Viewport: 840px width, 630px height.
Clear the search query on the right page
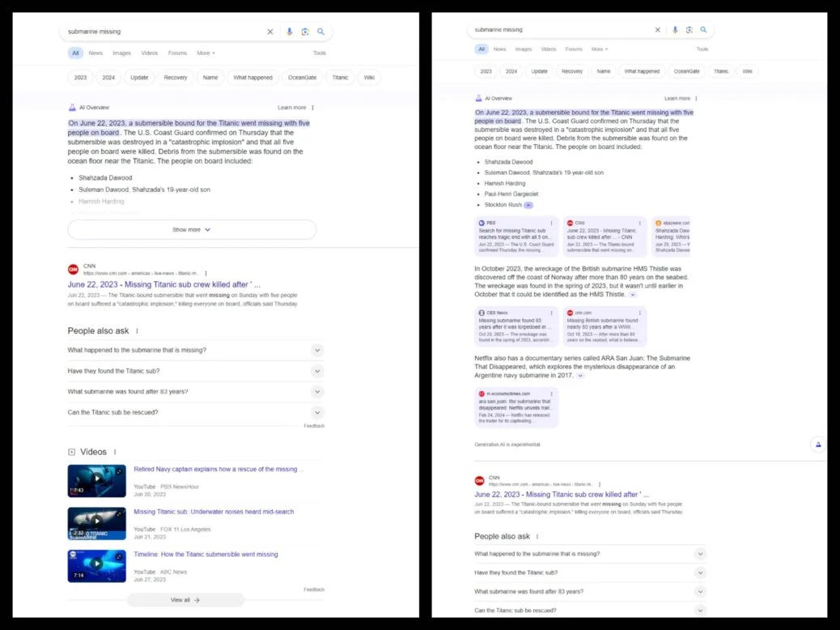(658, 30)
